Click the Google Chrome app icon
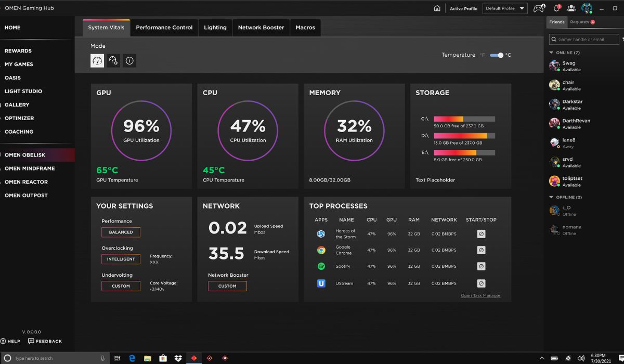The height and width of the screenshot is (364, 624). 321,250
